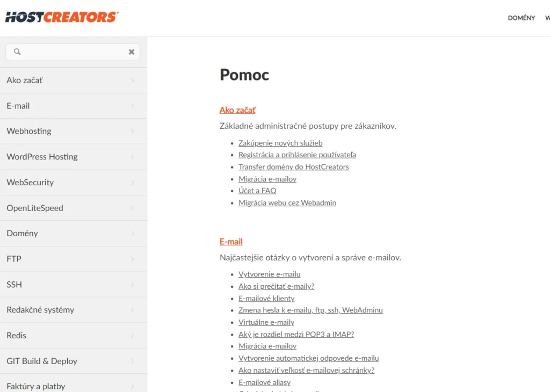Viewport: 550px width, 392px height.
Task: Expand the E-mail sidebar chevron
Action: click(x=133, y=106)
